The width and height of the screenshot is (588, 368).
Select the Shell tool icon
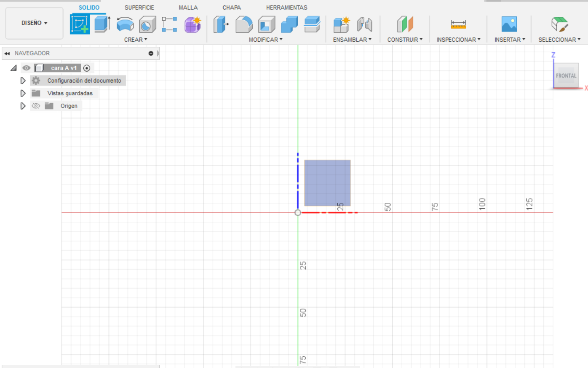pos(267,24)
